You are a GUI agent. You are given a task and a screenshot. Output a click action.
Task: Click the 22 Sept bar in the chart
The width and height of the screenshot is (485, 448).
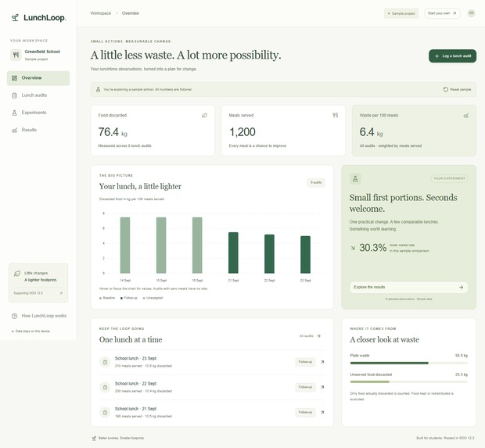point(269,254)
